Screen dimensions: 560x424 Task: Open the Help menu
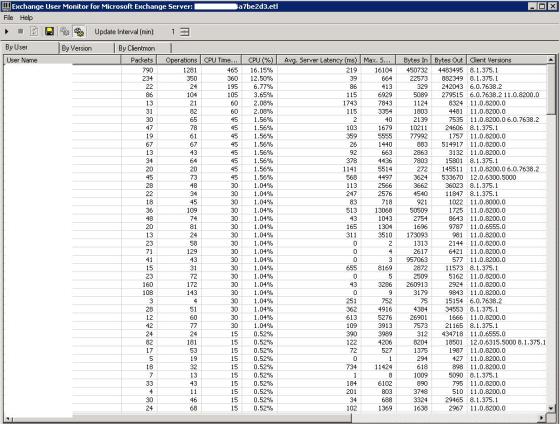(26, 18)
